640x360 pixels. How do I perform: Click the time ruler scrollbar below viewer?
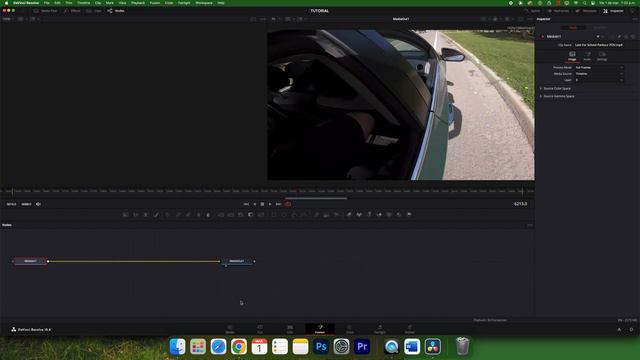pyautogui.click(x=316, y=198)
